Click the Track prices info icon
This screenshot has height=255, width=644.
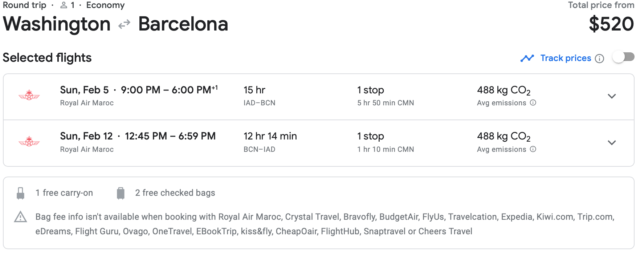(x=600, y=58)
